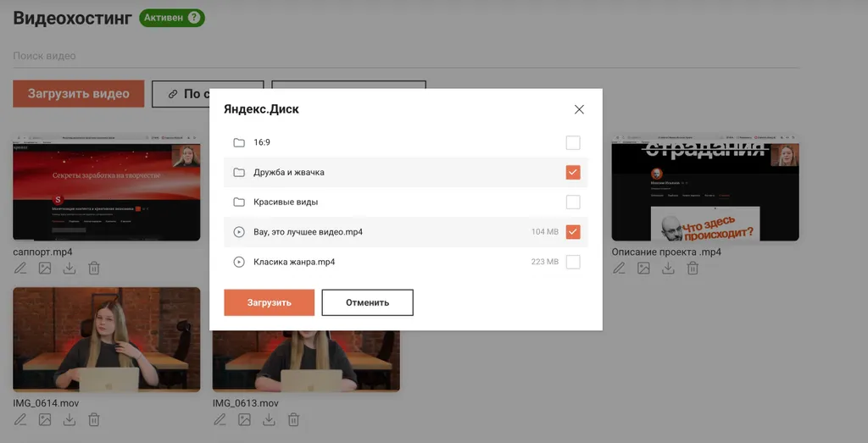The width and height of the screenshot is (868, 443).
Task: Select file name Вау, это лучшее видео.mp4
Action: pyautogui.click(x=309, y=232)
